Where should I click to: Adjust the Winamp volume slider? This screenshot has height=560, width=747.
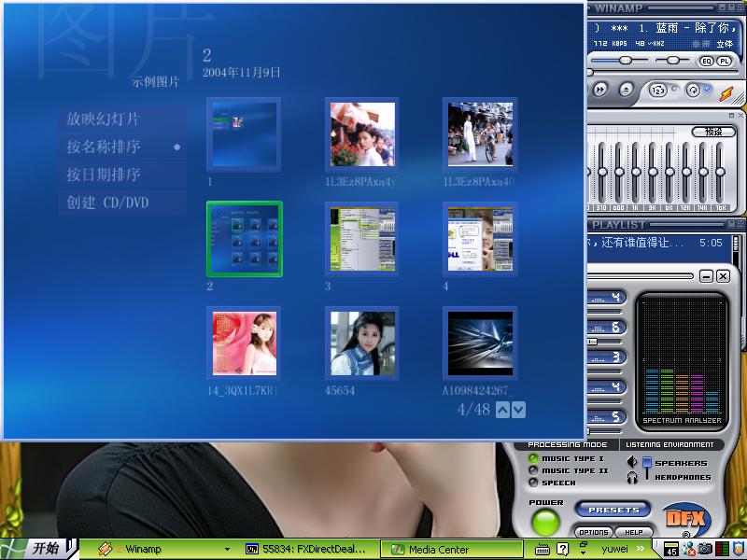click(626, 61)
